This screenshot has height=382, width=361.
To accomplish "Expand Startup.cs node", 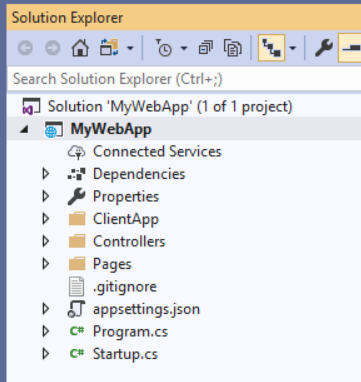I will point(46,354).
